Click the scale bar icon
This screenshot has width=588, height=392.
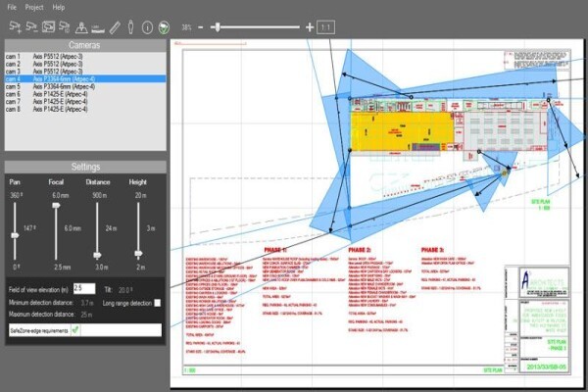[98, 28]
